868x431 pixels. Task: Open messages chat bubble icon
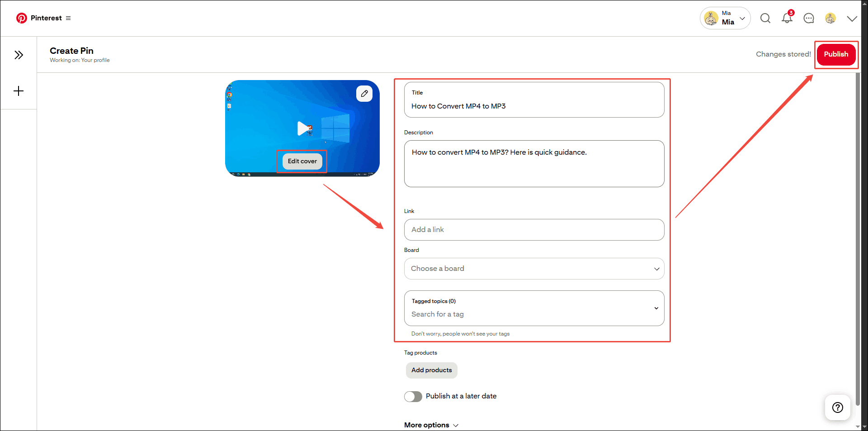click(x=809, y=18)
